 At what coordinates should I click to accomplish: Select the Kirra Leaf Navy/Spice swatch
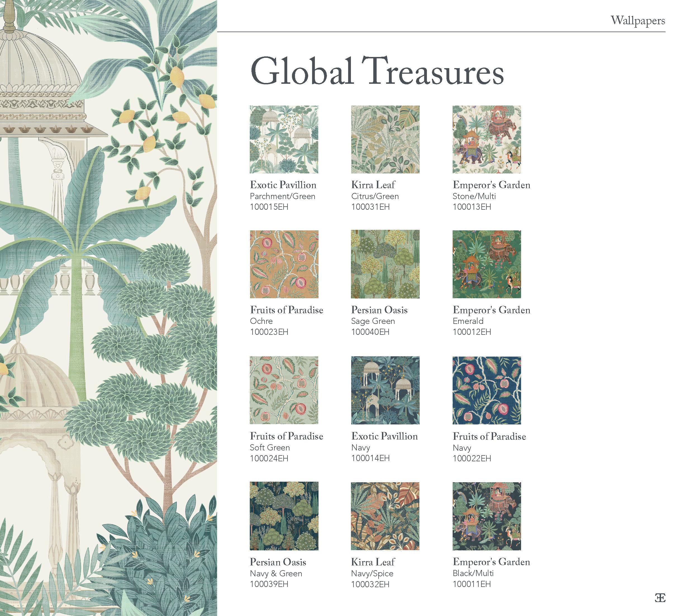385,516
